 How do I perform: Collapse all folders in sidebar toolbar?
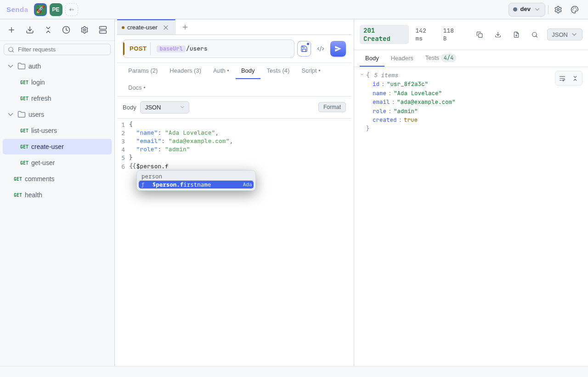(48, 30)
